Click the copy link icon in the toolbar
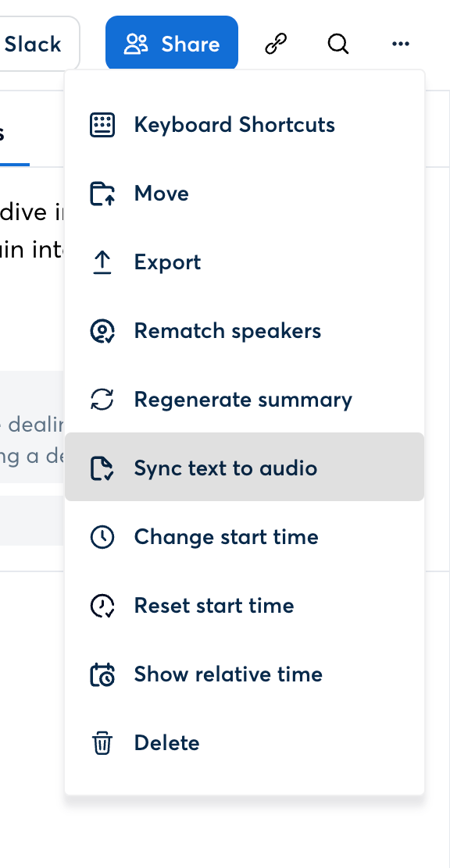Screen dimensions: 450x868 click(x=275, y=44)
